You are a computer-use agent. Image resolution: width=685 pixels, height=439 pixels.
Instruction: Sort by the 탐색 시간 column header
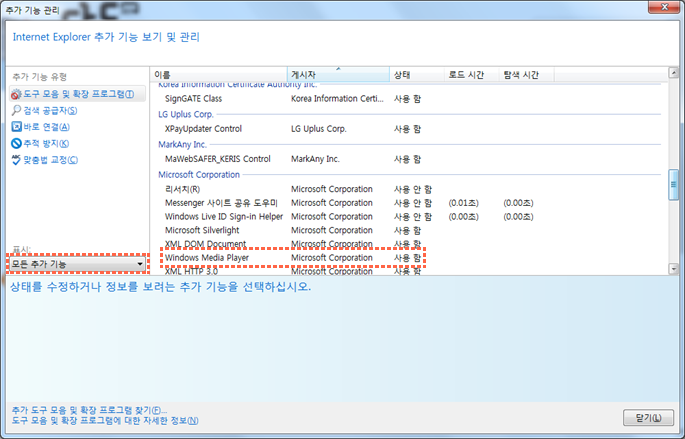[x=527, y=75]
